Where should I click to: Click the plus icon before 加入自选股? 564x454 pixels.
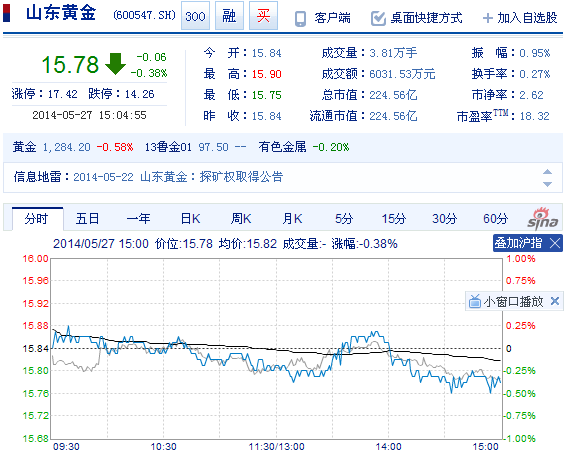click(487, 18)
